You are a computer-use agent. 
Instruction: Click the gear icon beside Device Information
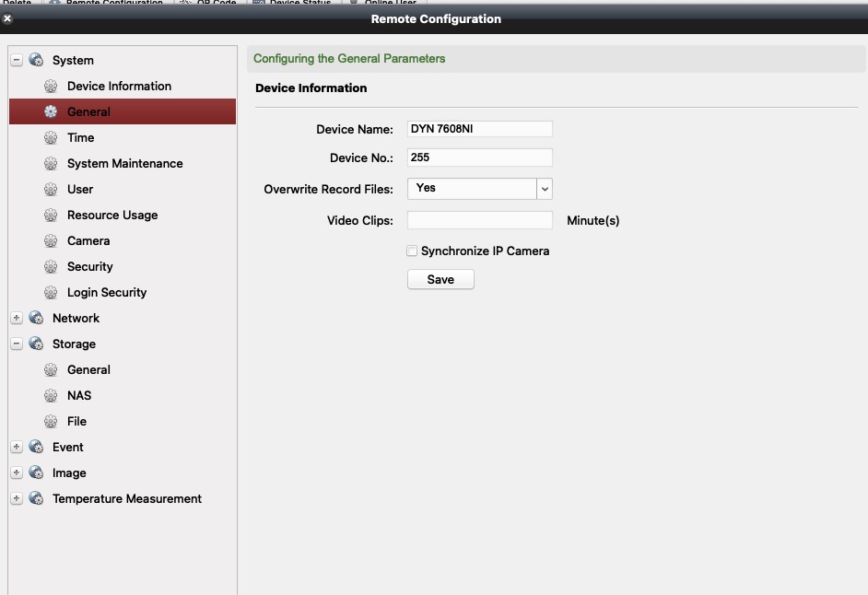[51, 87]
